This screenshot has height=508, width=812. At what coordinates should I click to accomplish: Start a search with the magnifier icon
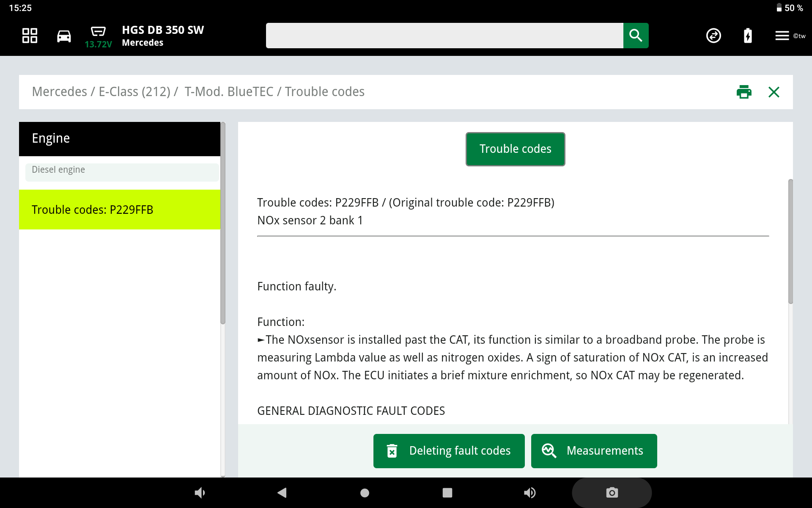[636, 36]
